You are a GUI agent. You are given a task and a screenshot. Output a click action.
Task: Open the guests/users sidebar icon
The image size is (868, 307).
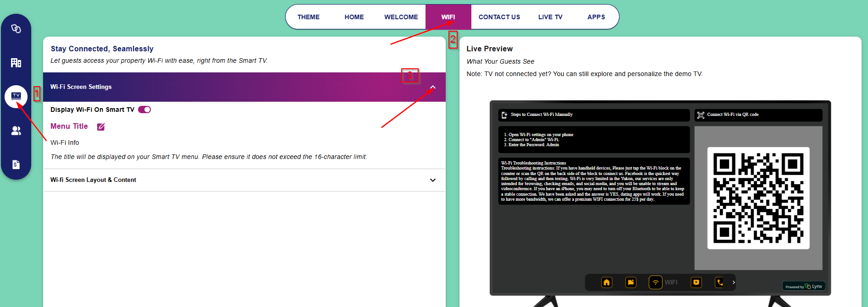coord(16,131)
